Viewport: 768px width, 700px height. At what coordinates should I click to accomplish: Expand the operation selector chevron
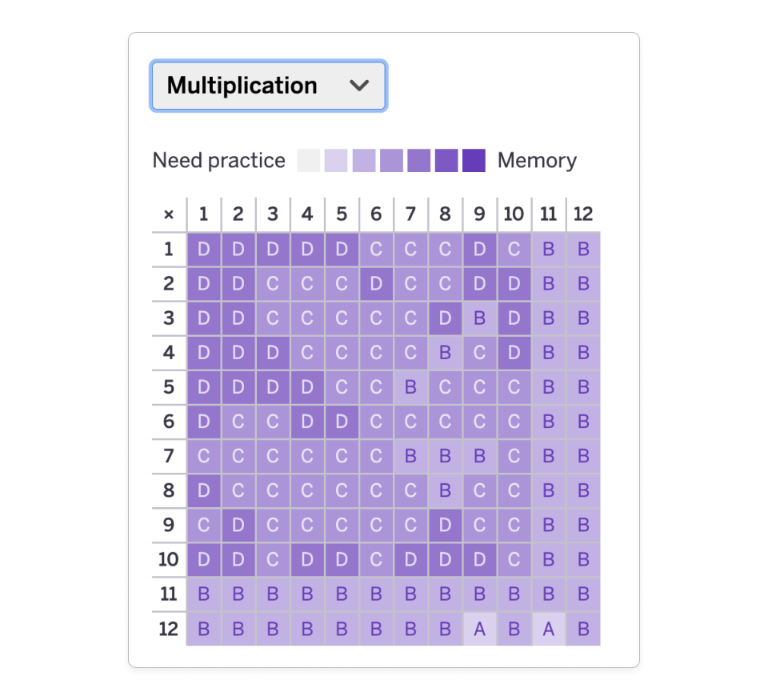pyautogui.click(x=360, y=86)
